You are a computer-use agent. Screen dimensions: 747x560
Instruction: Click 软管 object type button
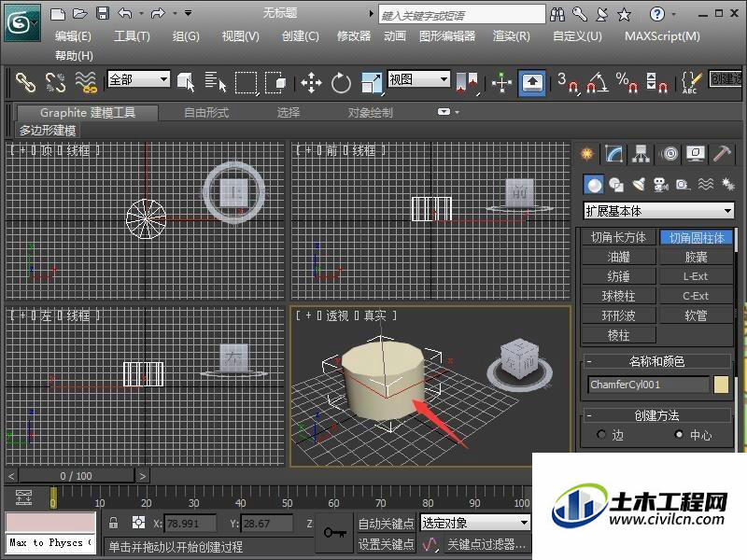pos(696,315)
